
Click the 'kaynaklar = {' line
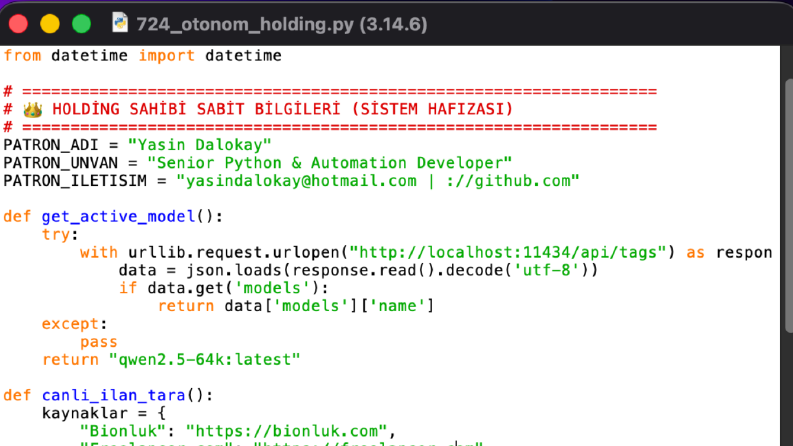(104, 413)
